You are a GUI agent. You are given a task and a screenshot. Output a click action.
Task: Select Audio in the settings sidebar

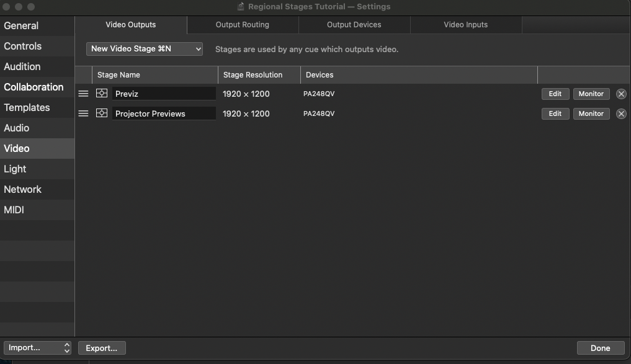17,128
